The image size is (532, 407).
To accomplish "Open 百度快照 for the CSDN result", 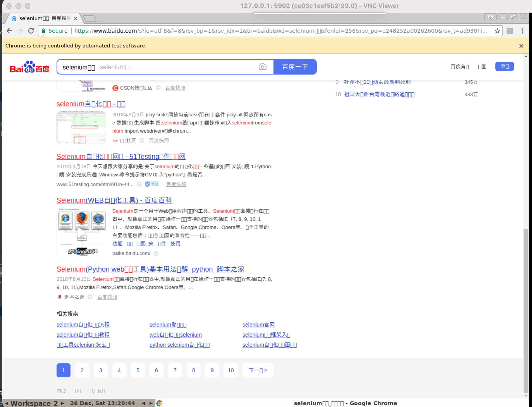I will 175,88.
